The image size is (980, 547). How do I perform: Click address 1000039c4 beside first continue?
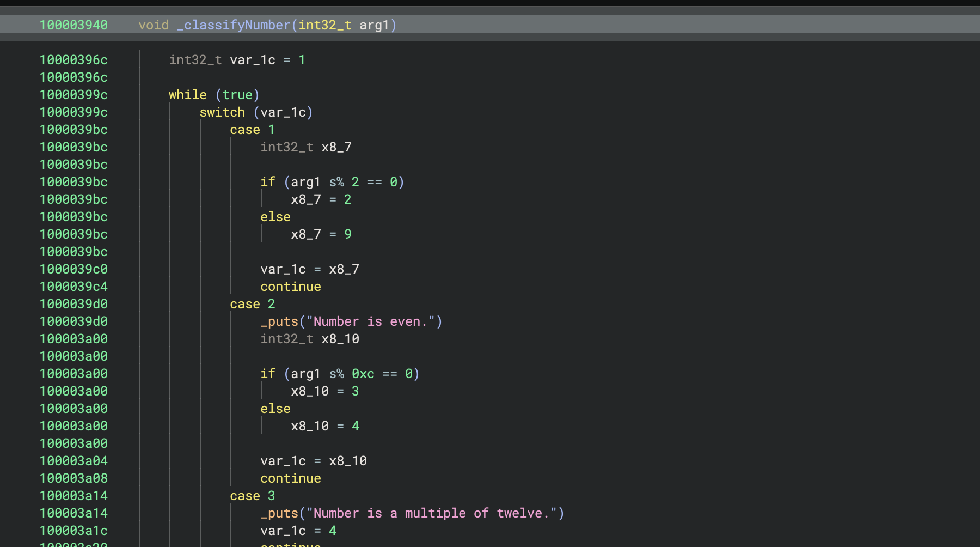[x=73, y=287]
